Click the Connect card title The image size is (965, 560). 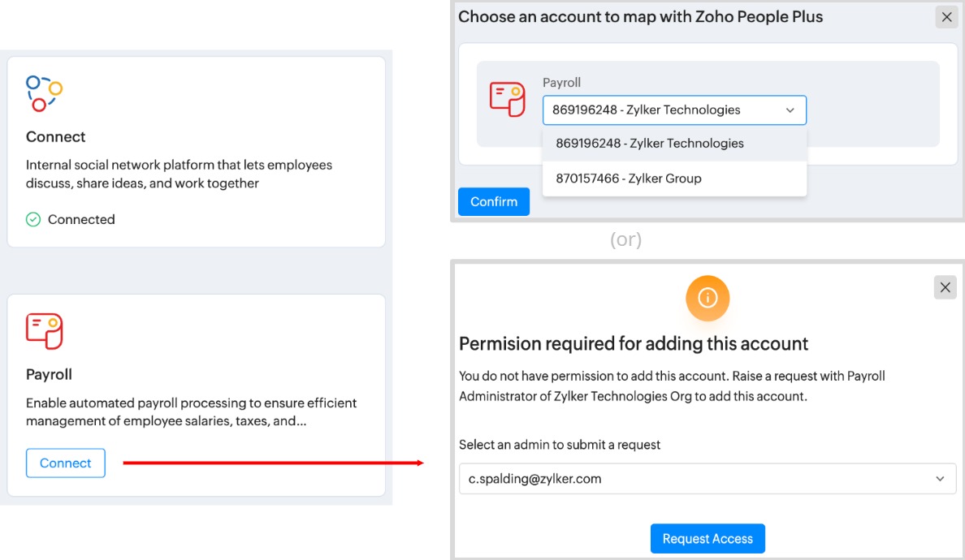pos(56,136)
